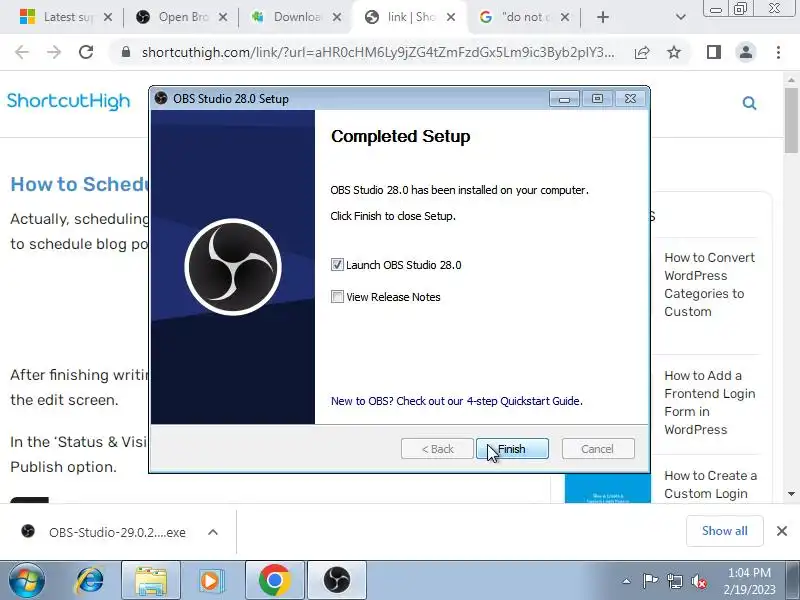
Task: Open 'How to Add a Frontend Login Form' article
Action: tap(709, 403)
